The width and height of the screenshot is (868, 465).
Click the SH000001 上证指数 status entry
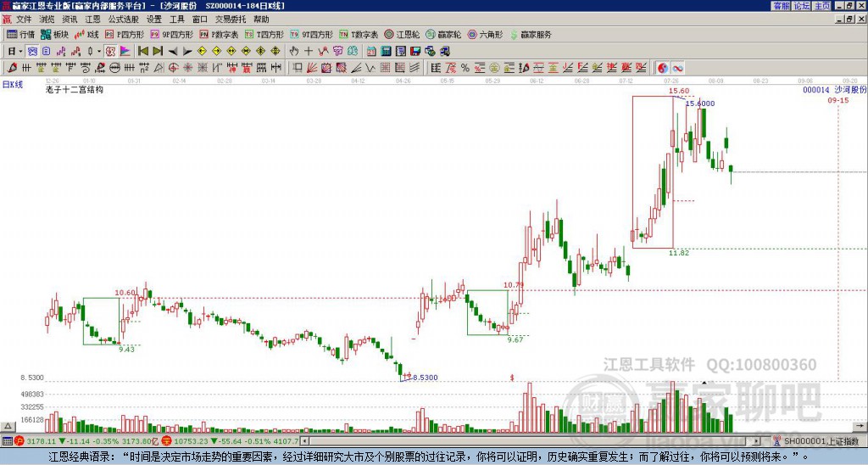[818, 441]
